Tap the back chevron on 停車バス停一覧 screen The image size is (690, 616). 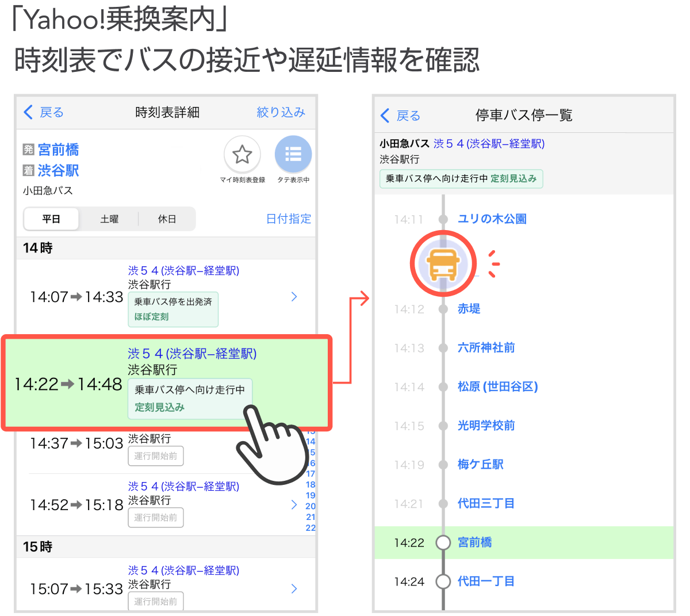[385, 116]
